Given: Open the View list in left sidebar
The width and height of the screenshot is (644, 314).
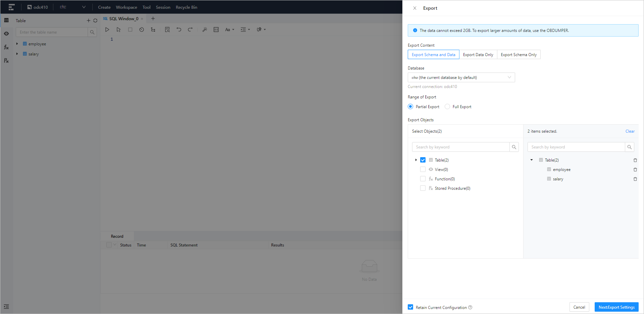Looking at the screenshot, I should click(x=6, y=34).
